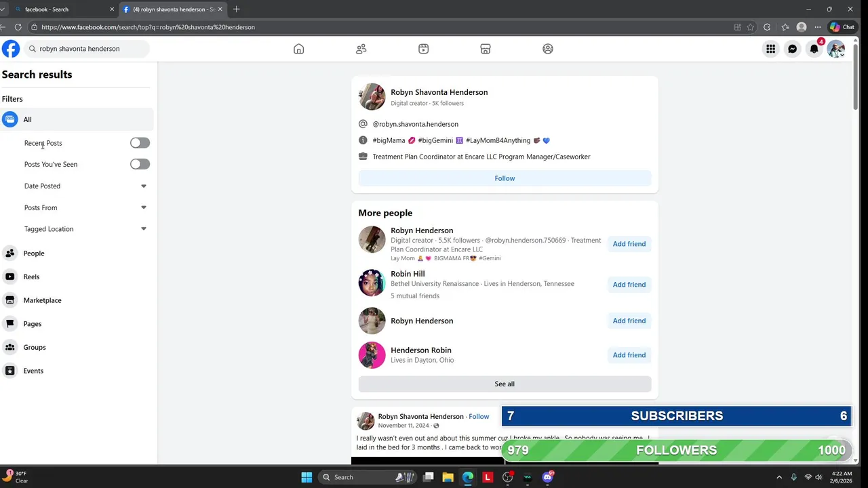This screenshot has height=488, width=868.
Task: Open Robin Hill profile link
Action: point(408,274)
